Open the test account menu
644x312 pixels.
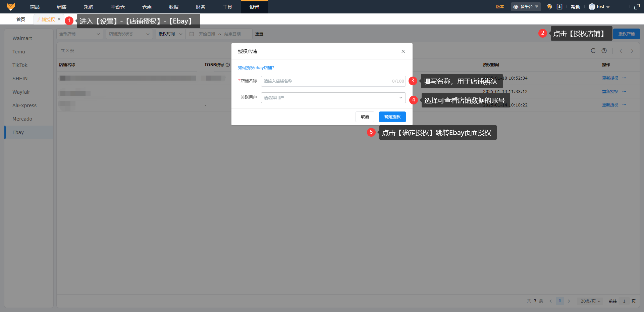(x=599, y=7)
